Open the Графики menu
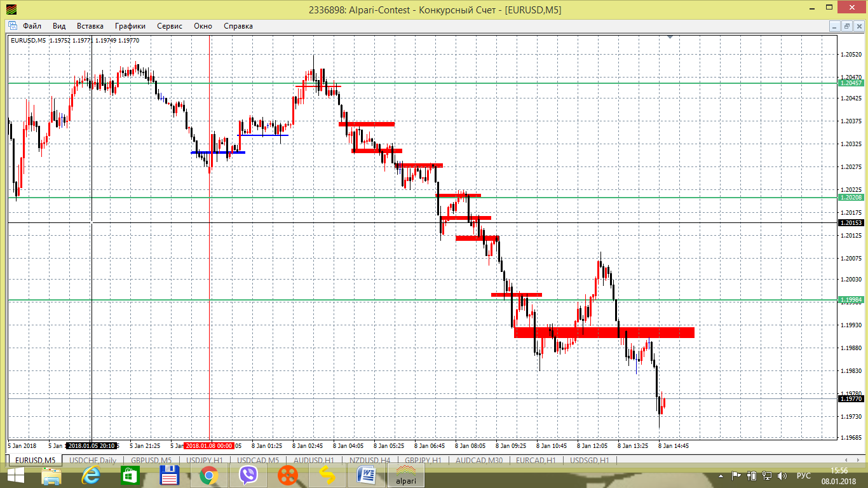This screenshot has width=868, height=488. click(x=130, y=26)
